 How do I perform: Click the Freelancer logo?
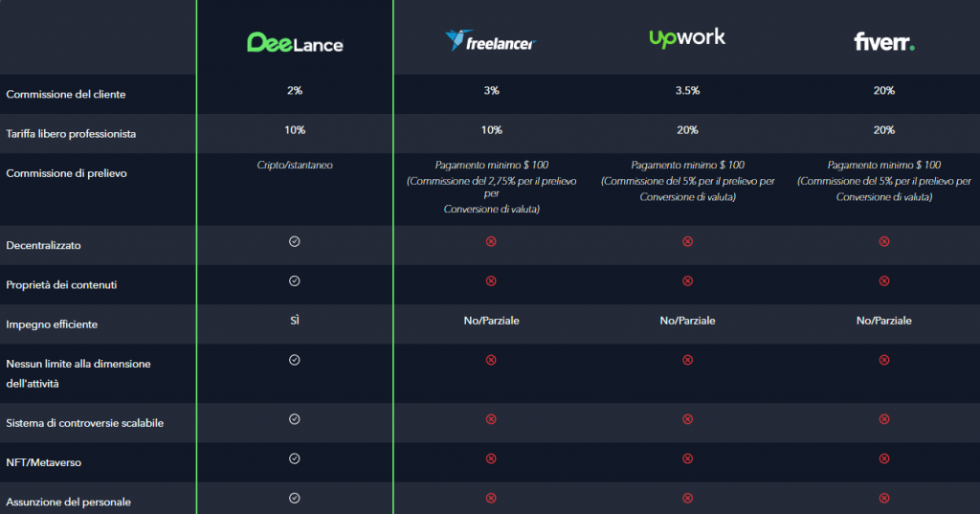(x=491, y=40)
